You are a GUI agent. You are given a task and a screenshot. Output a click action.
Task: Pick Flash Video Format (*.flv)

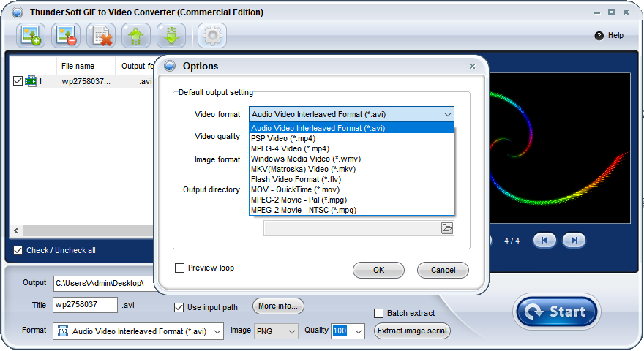[x=351, y=179]
